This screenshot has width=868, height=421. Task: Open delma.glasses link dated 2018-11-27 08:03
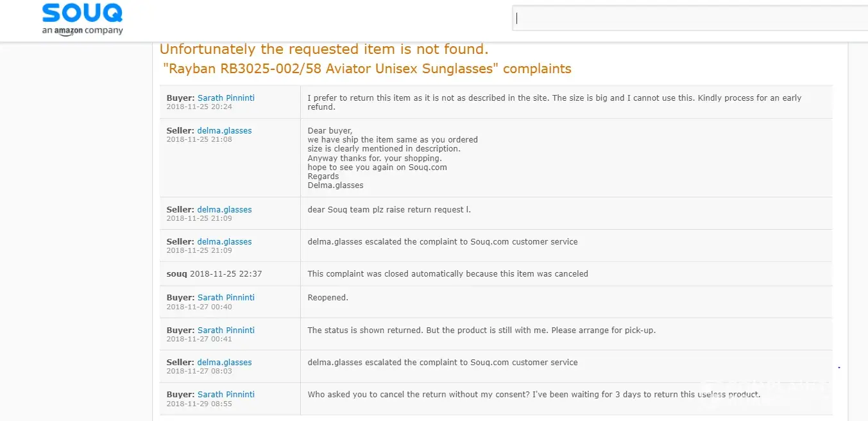pos(225,363)
